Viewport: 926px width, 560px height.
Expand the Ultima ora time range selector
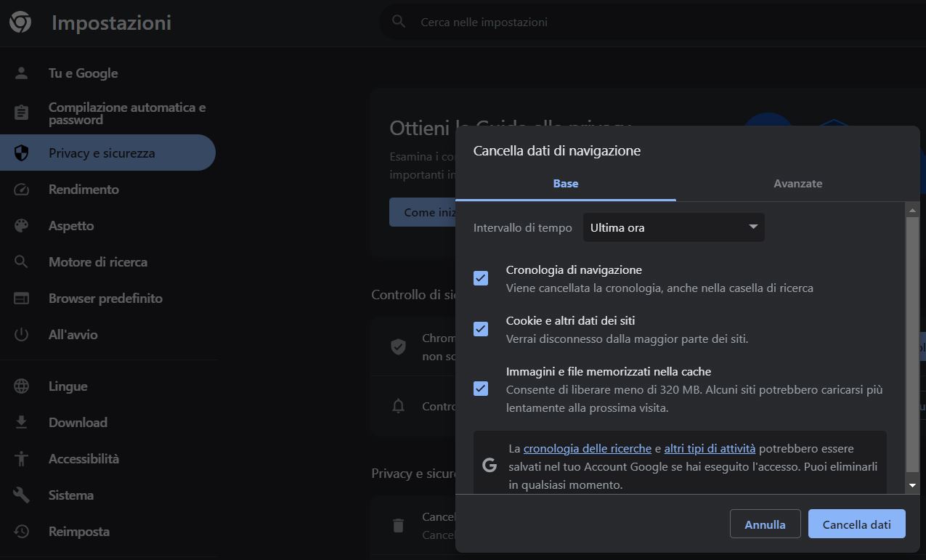point(673,227)
